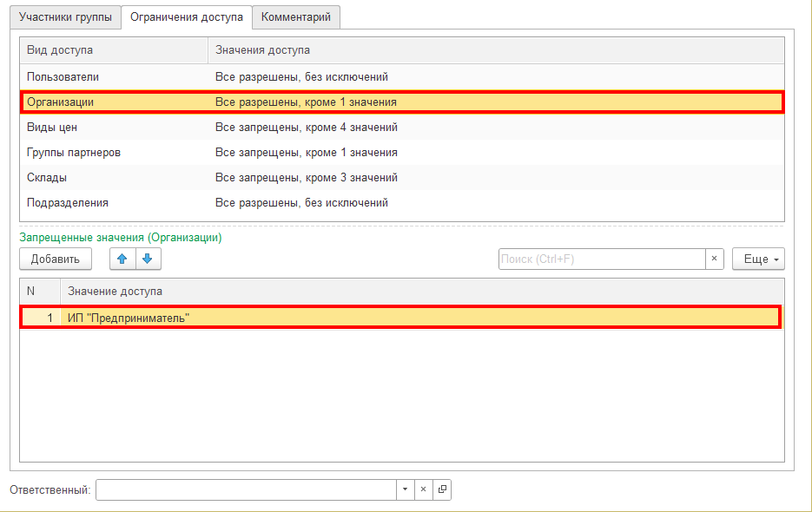Image resolution: width=812 pixels, height=512 pixels.
Task: Click the move down arrow icon
Action: coord(148,259)
